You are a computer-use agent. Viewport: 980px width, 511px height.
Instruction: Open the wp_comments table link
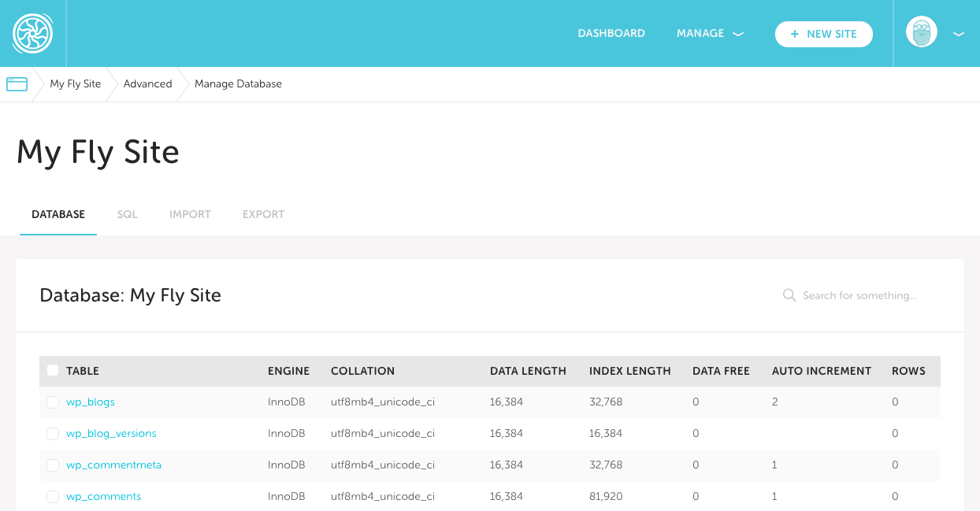[103, 497]
